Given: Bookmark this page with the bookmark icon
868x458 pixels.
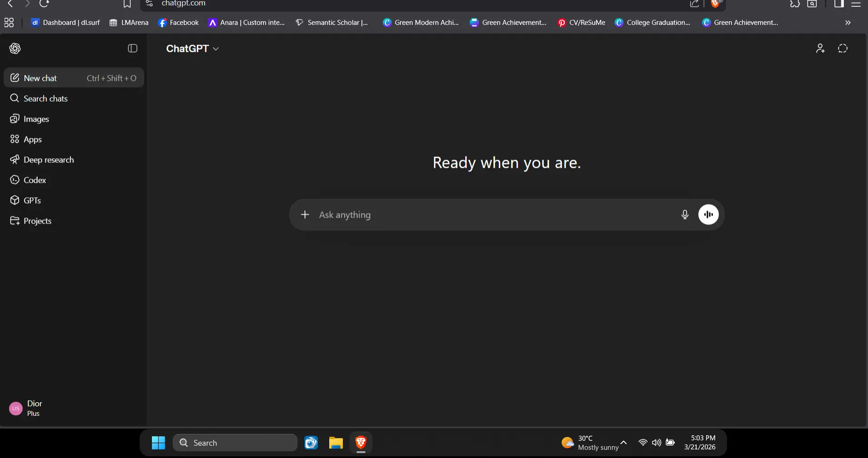Looking at the screenshot, I should click(127, 4).
